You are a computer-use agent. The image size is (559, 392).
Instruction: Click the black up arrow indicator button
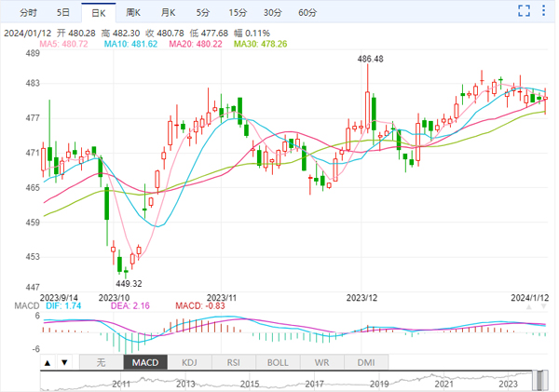click(48, 363)
